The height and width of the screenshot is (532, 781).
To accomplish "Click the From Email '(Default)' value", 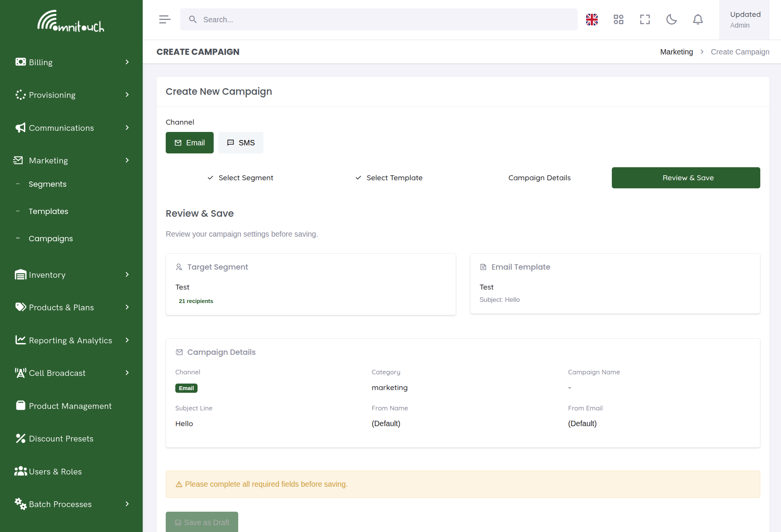I will (x=582, y=423).
